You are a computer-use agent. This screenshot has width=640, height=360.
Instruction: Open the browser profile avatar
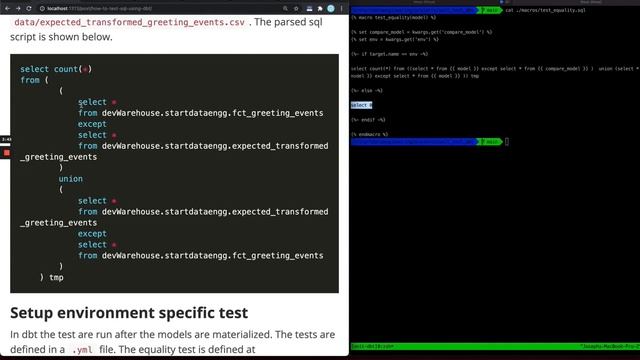331,8
